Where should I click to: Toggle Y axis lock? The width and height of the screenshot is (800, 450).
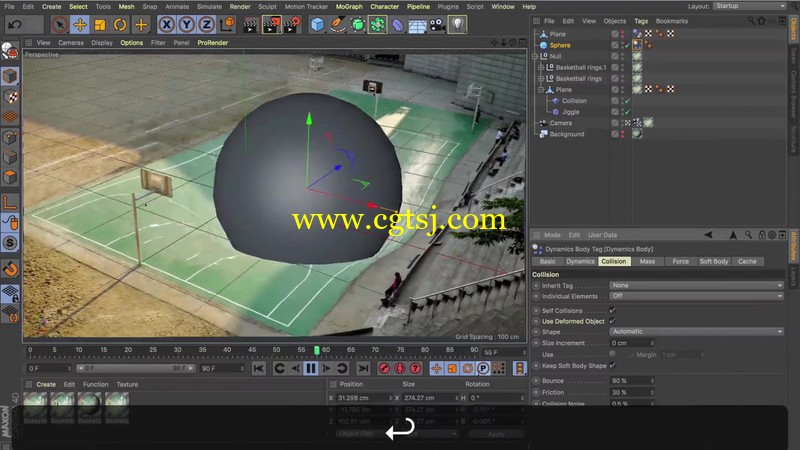(187, 24)
